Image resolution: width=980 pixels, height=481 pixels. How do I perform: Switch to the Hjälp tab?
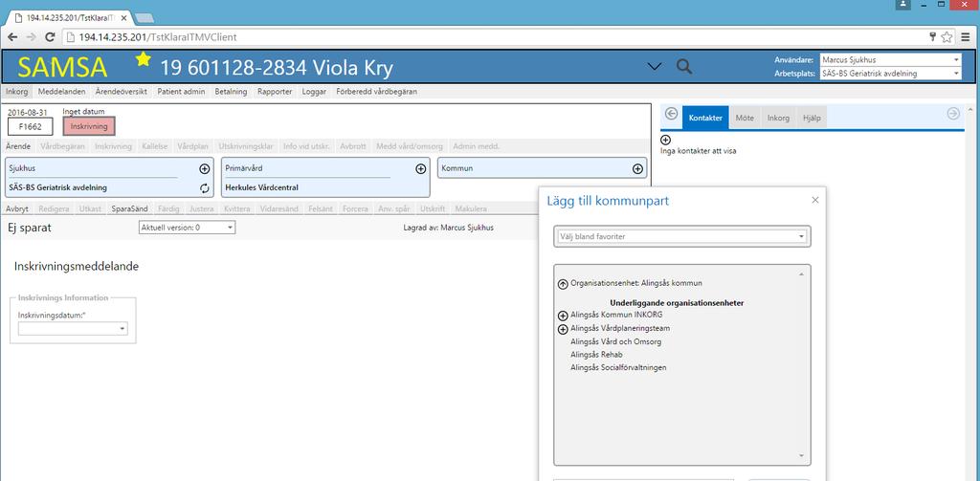(812, 118)
